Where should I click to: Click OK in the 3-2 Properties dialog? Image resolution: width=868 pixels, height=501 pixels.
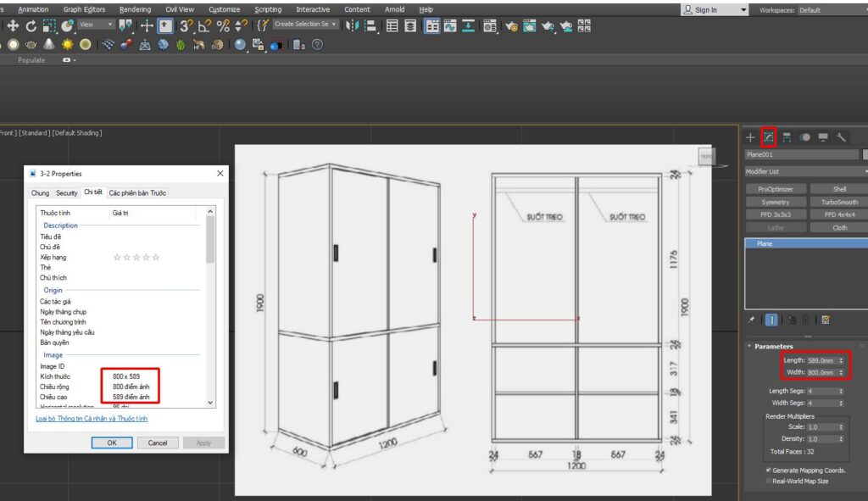112,442
